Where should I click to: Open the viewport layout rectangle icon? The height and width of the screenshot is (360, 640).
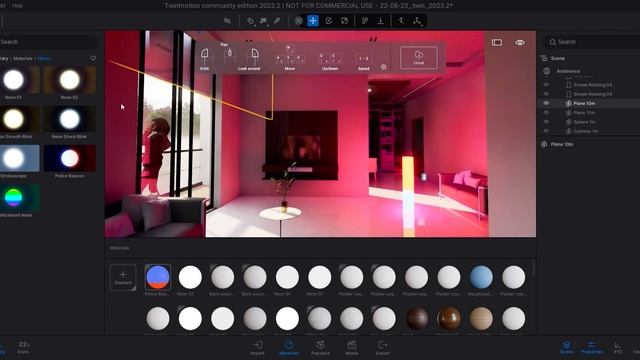497,42
